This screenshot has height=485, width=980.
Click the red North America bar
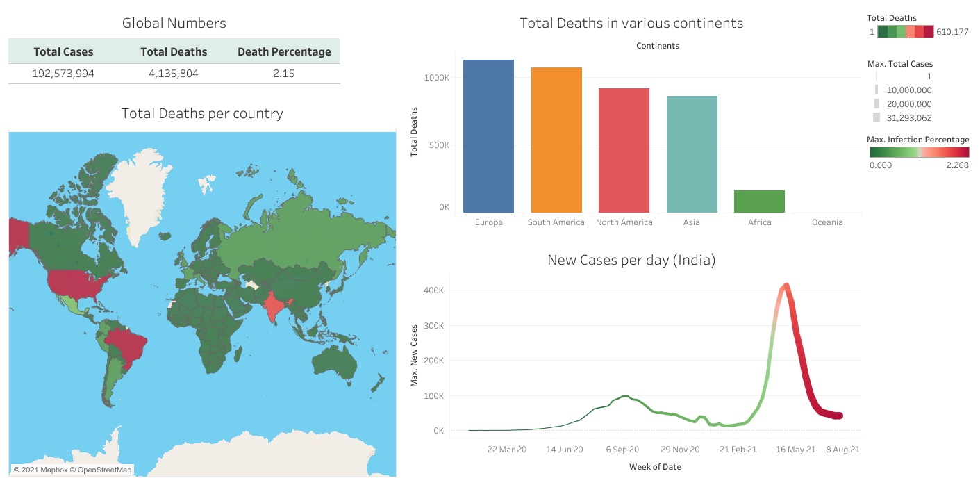point(624,150)
